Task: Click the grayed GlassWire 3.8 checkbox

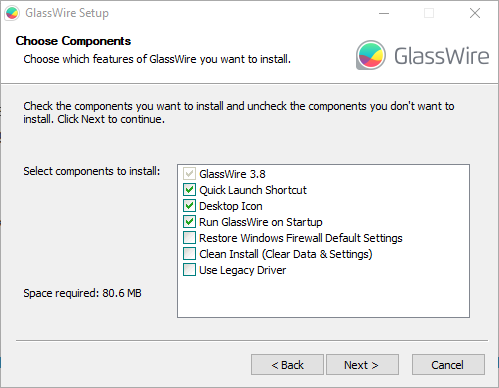Action: tap(189, 174)
